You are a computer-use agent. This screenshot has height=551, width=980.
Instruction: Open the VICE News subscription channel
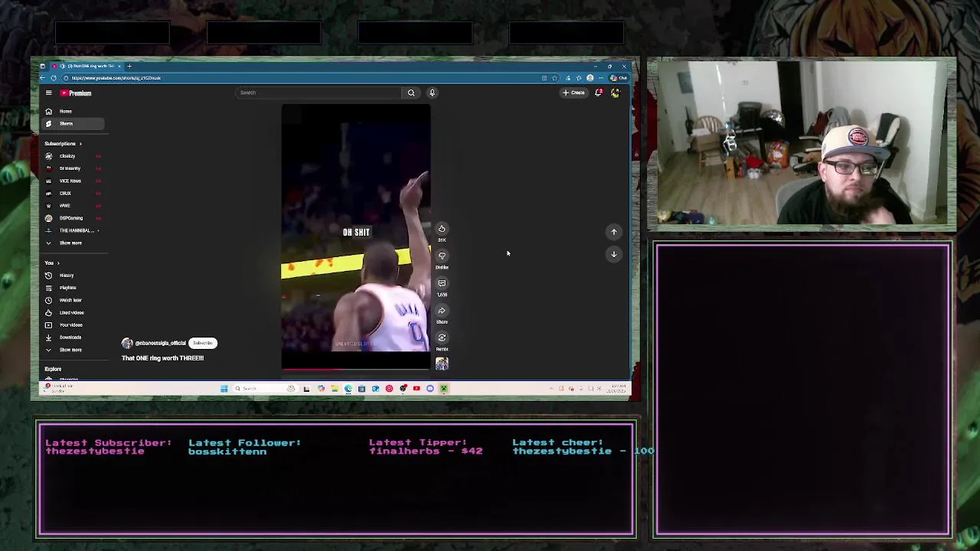(73, 181)
